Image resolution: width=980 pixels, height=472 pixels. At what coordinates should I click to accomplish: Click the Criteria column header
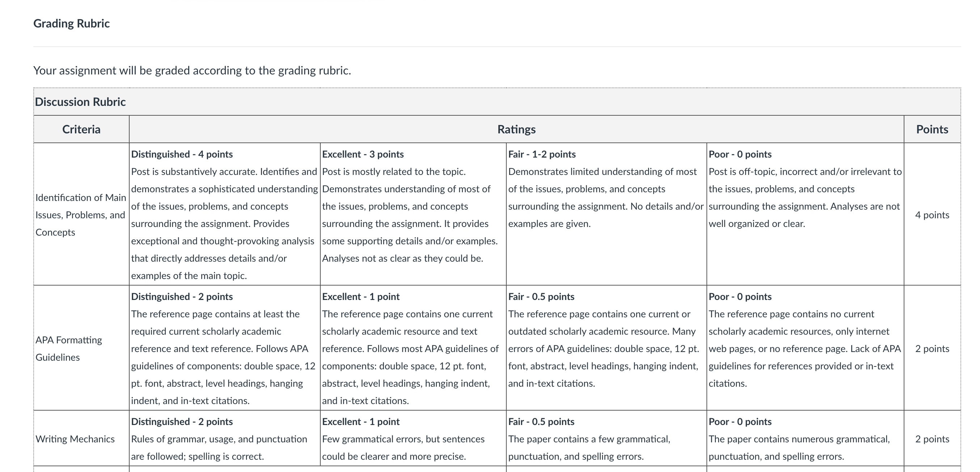pos(81,129)
